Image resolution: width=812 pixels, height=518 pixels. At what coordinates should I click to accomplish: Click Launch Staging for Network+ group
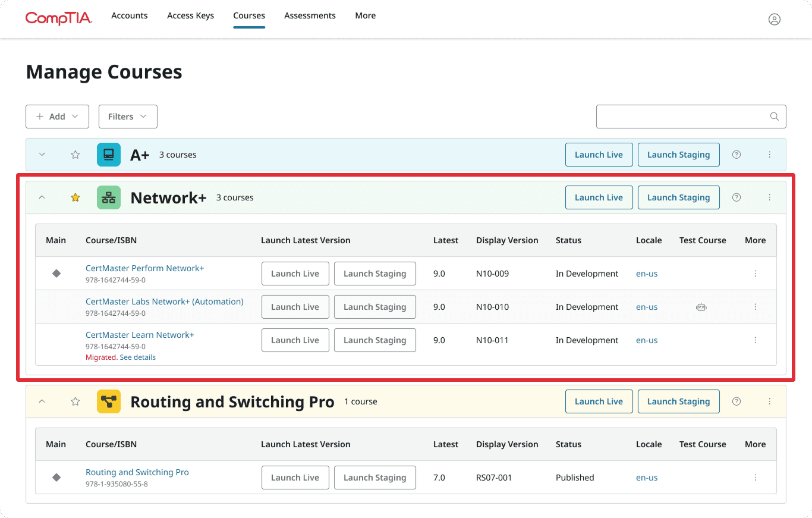(678, 197)
